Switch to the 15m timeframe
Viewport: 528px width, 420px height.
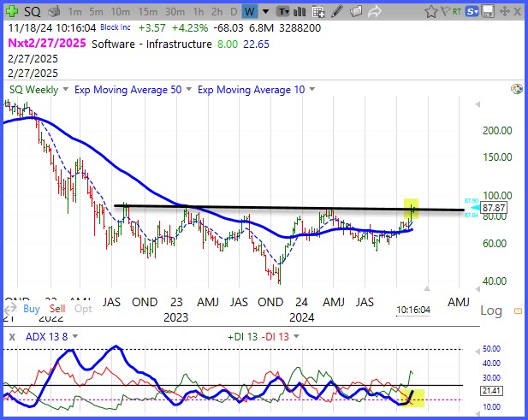pos(147,12)
